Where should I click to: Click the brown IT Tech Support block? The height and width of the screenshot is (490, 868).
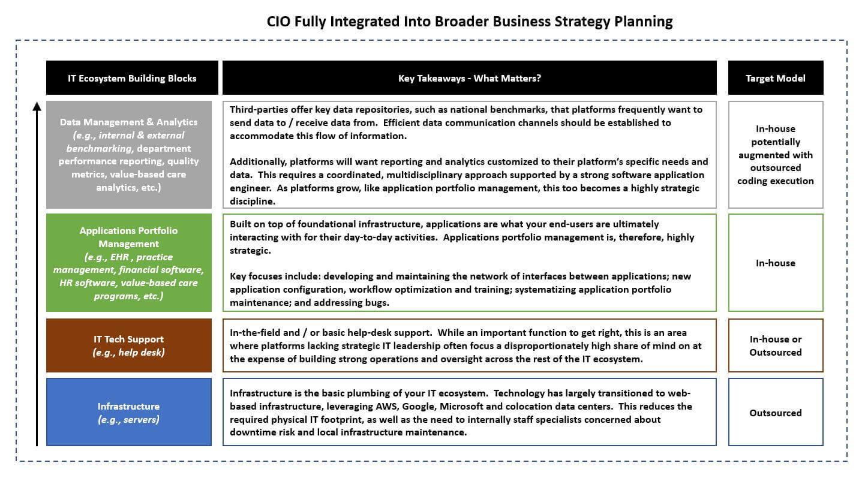click(x=129, y=345)
